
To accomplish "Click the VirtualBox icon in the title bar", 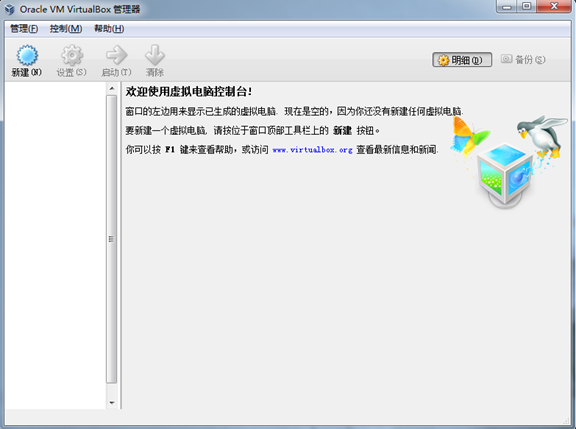I will [10, 9].
